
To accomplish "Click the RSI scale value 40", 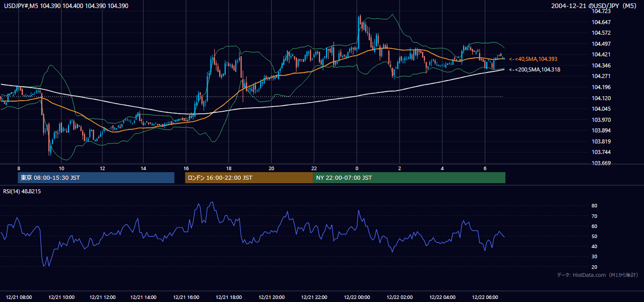I will pos(595,246).
